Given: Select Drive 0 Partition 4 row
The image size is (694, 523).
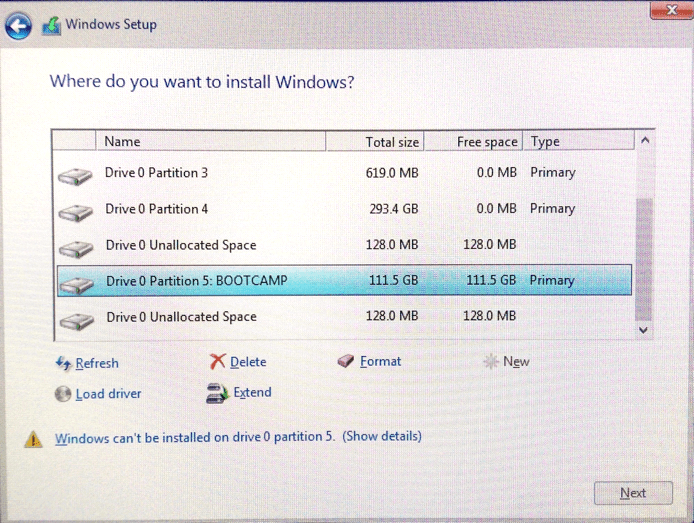Looking at the screenshot, I should [344, 209].
